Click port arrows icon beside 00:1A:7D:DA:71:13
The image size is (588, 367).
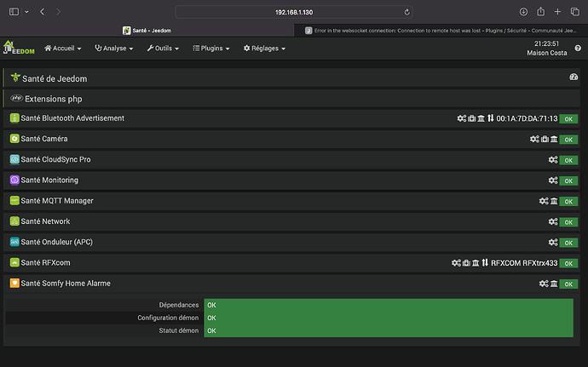[491, 118]
